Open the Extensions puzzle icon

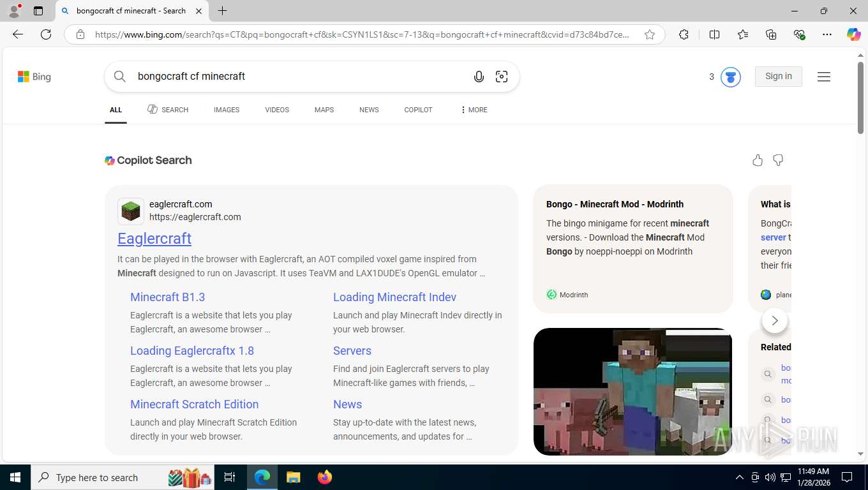pyautogui.click(x=684, y=34)
